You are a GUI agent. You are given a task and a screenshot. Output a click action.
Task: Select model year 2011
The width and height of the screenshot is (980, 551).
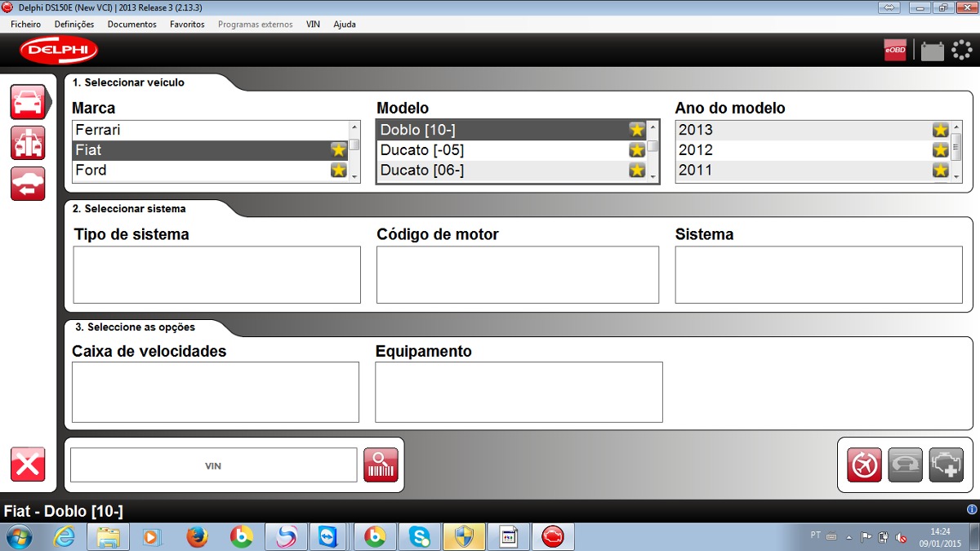click(813, 171)
